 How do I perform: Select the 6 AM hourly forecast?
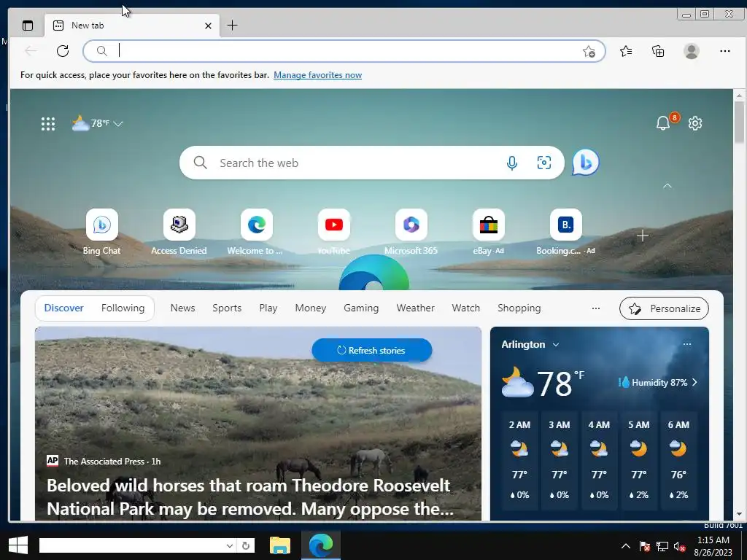coord(678,461)
